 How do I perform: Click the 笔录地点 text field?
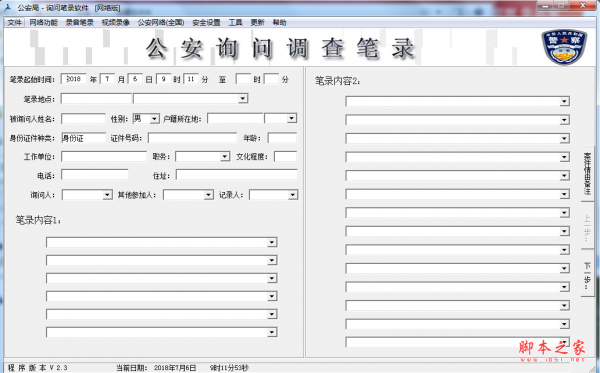(96, 99)
